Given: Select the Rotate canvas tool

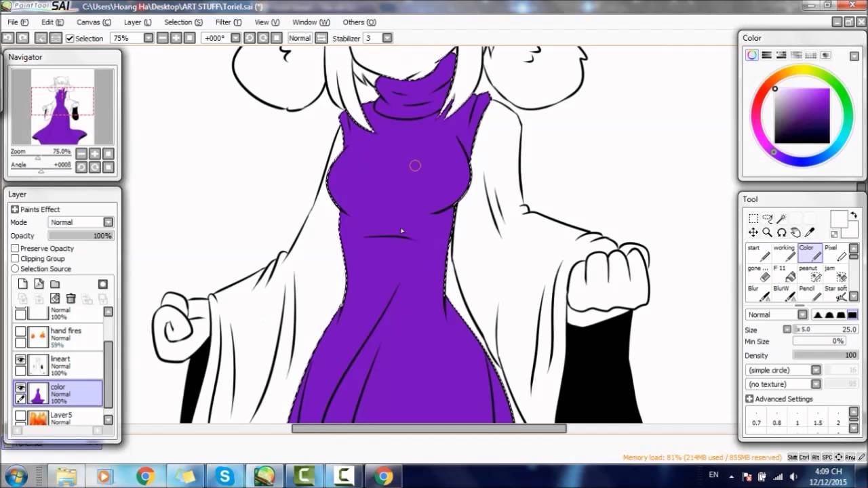Looking at the screenshot, I should (x=782, y=232).
